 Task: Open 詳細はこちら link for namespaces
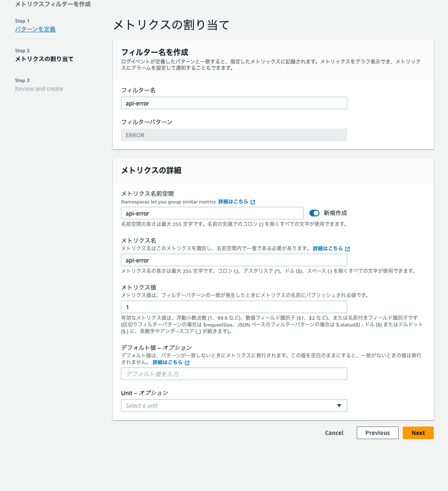[233, 202]
